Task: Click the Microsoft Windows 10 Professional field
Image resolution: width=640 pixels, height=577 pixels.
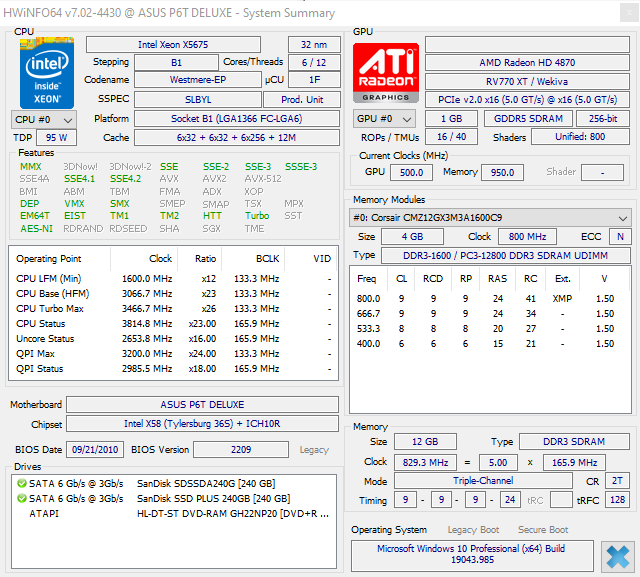Action: coord(471,554)
